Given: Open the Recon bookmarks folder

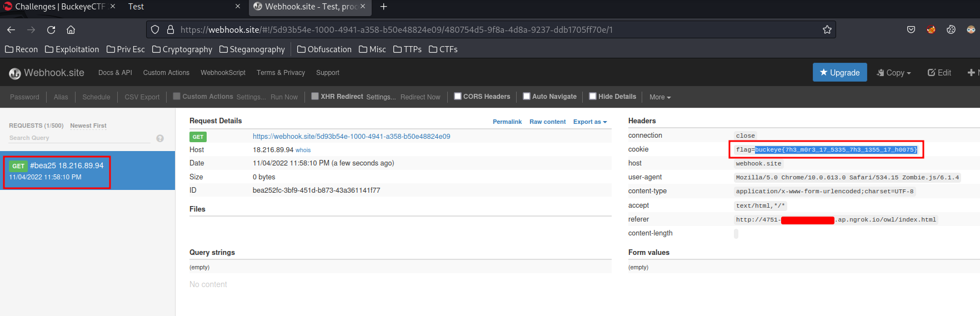Looking at the screenshot, I should (x=22, y=49).
